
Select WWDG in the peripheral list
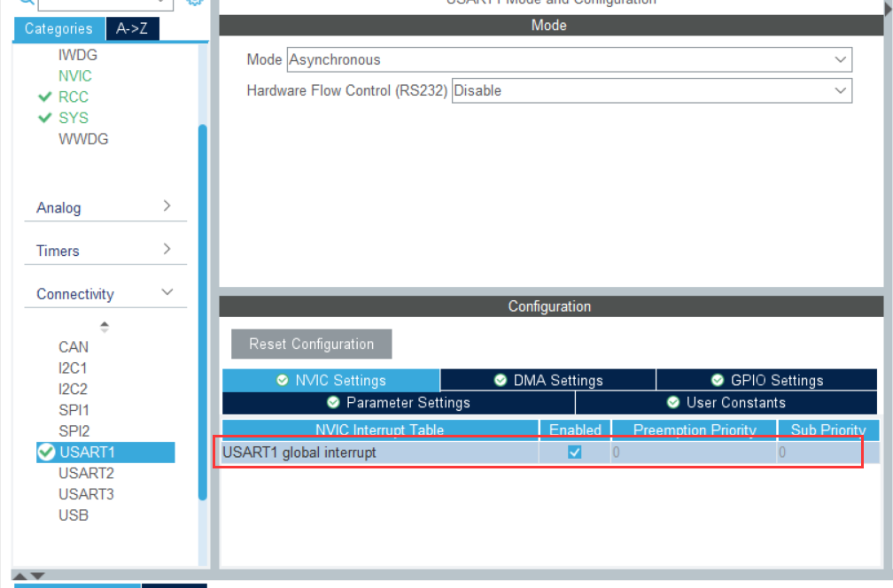tap(83, 139)
